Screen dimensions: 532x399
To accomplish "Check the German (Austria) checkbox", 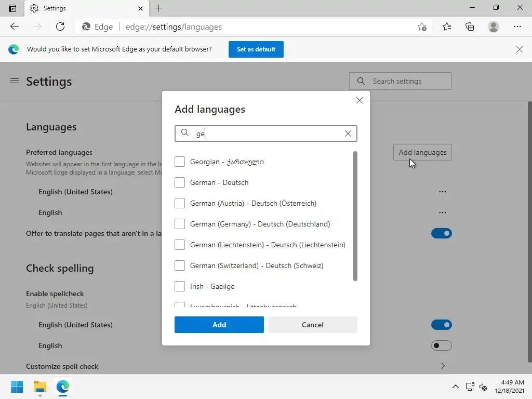I will click(x=179, y=203).
